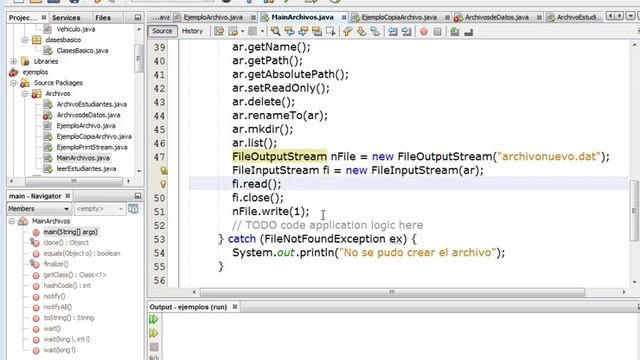Screen dimensions: 640x360
Task: Click Stop Macro Recording square icon
Action: click(438, 31)
